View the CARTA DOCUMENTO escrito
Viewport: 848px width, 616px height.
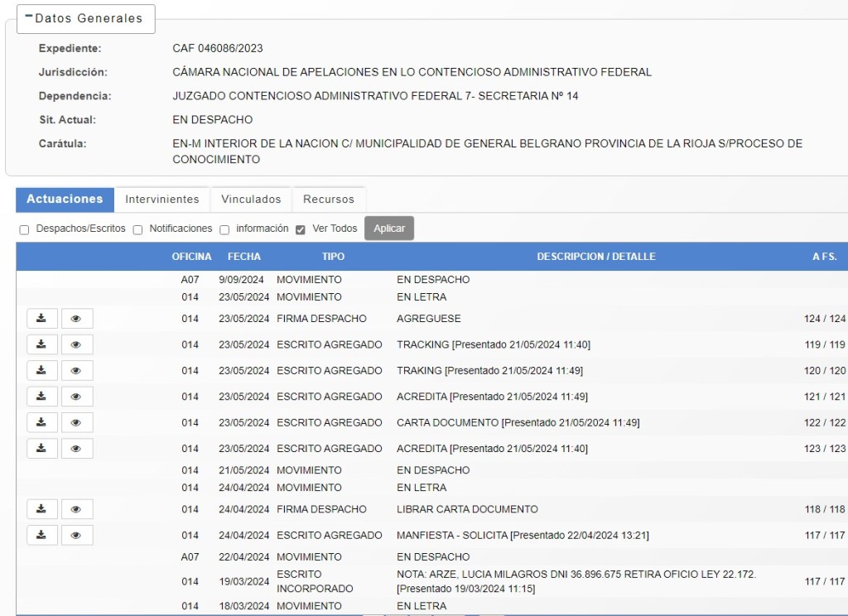pyautogui.click(x=77, y=422)
